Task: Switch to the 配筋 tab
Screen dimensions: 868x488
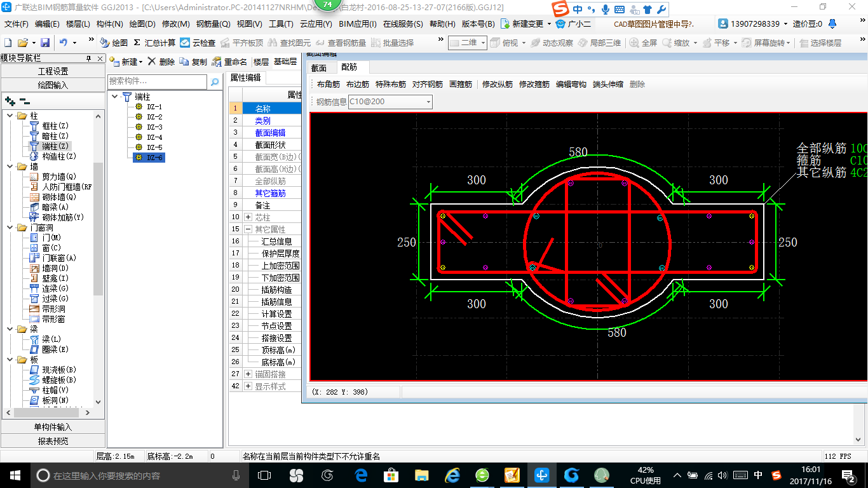Action: [349, 67]
